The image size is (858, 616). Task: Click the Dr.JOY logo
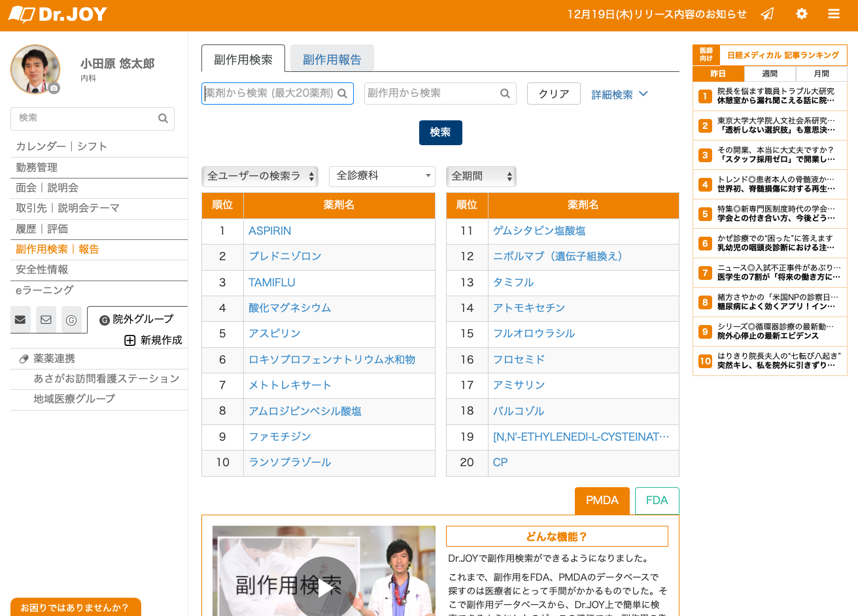(58, 14)
